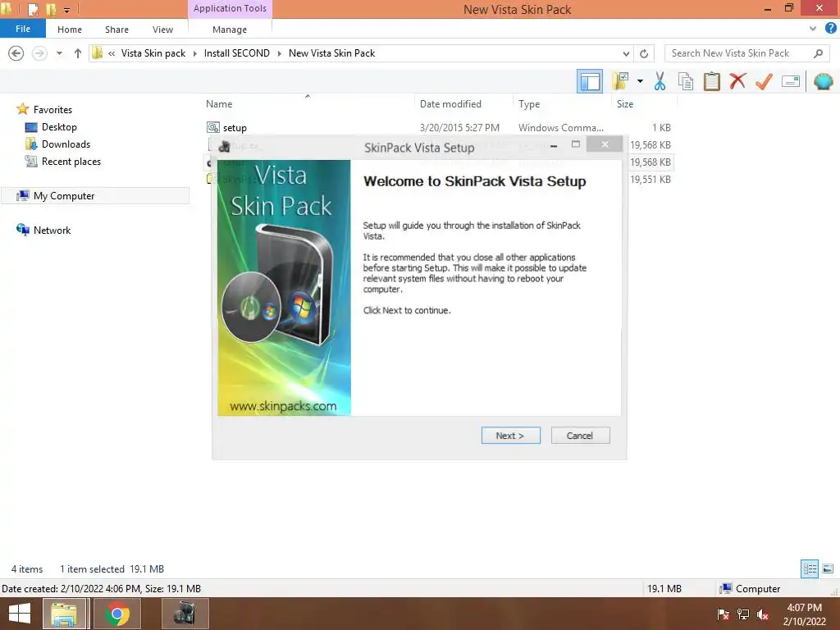Image resolution: width=840 pixels, height=630 pixels.
Task: Click the SkinPack setup title bar icon
Action: 225,146
